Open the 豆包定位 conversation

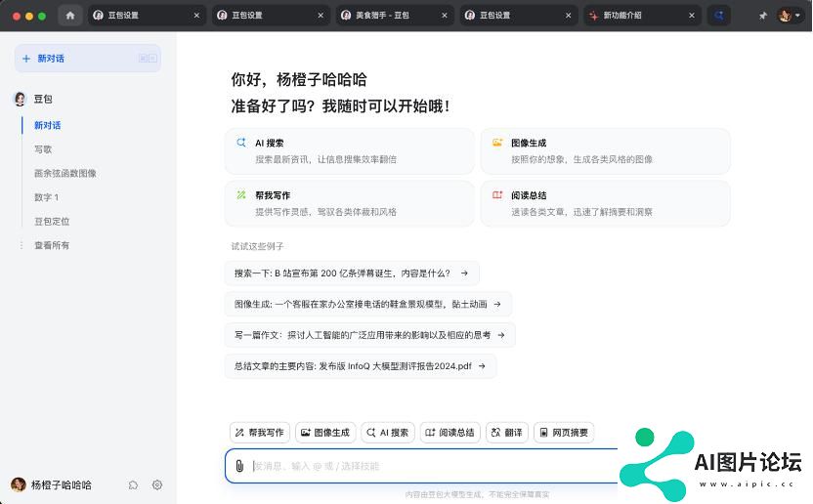(x=52, y=222)
